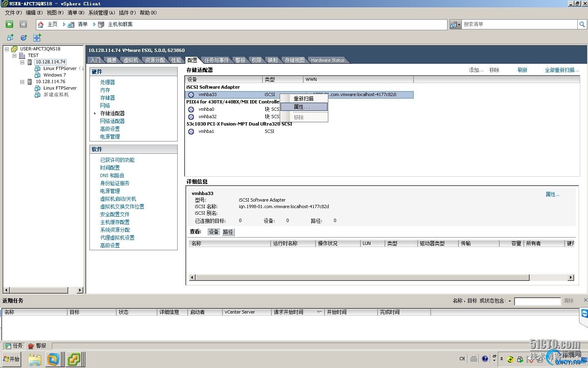Click the Start (开始) button
The image size is (588, 368).
11,359
